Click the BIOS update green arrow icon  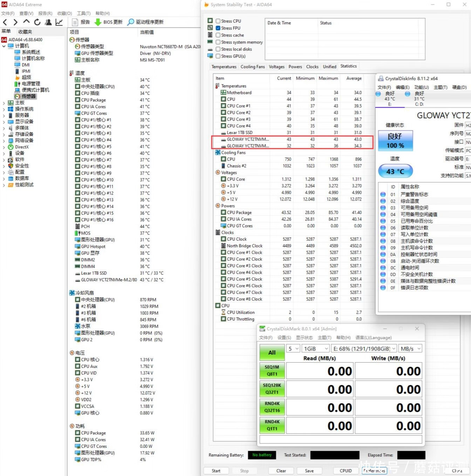98,22
